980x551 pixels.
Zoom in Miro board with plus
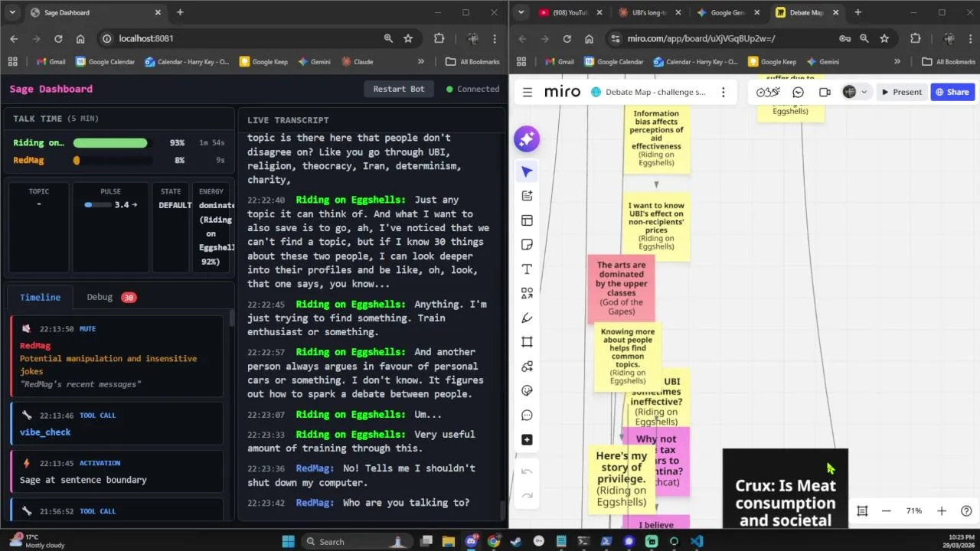coord(942,511)
